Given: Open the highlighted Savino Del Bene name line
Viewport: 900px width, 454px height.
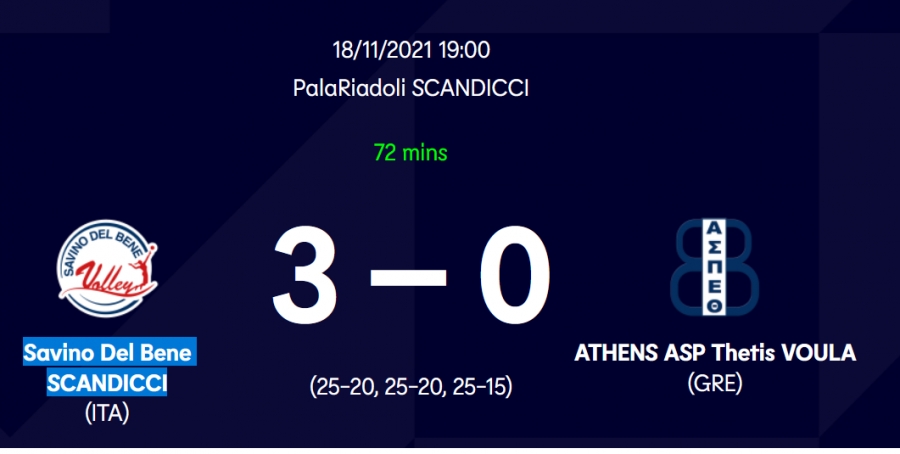Looking at the screenshot, I should pyautogui.click(x=108, y=352).
